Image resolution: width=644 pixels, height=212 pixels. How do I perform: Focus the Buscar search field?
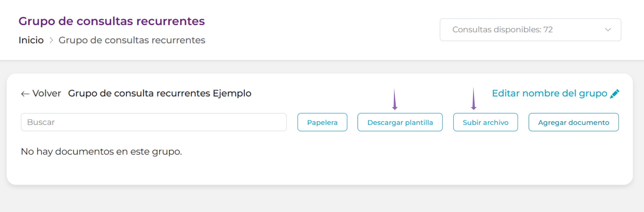pyautogui.click(x=154, y=122)
